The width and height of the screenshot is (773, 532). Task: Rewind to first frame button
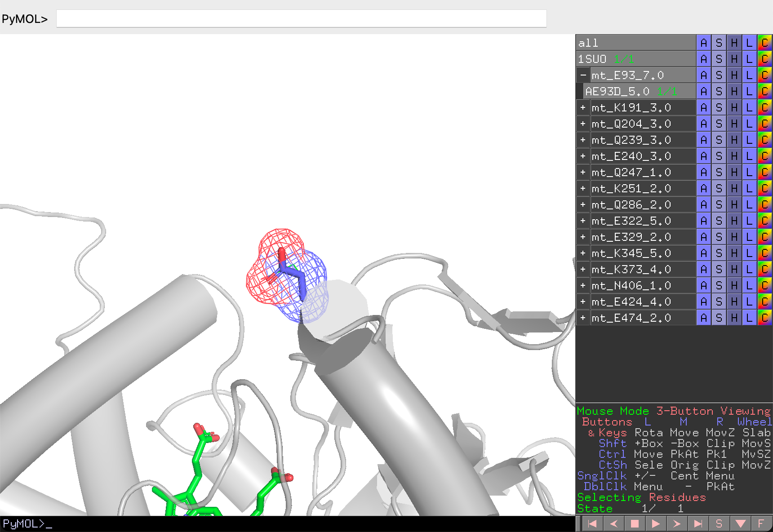coord(592,523)
